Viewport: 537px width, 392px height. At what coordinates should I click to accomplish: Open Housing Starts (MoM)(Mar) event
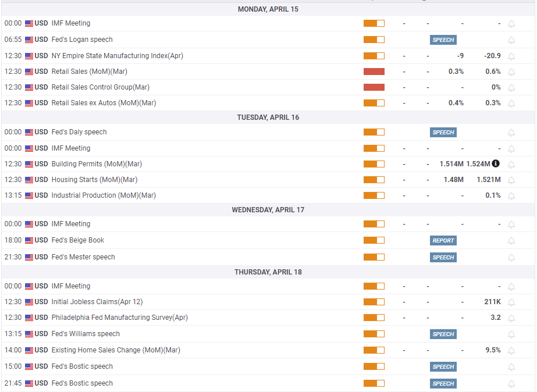pyautogui.click(x=94, y=180)
